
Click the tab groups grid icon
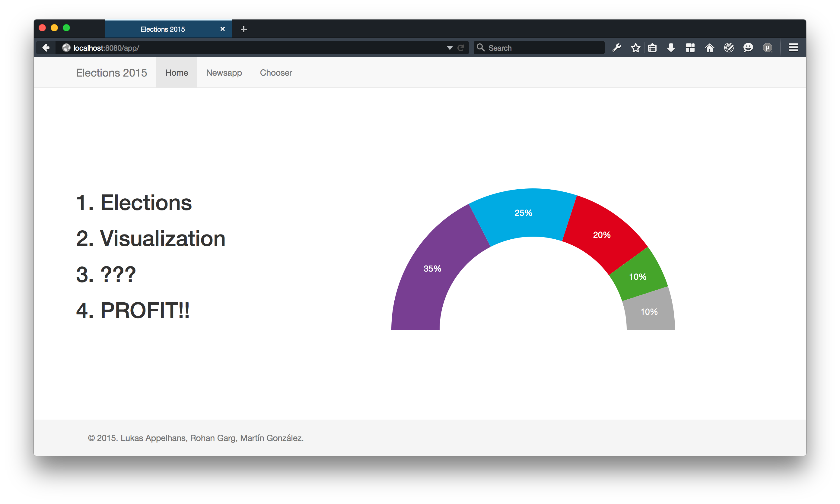click(x=690, y=48)
